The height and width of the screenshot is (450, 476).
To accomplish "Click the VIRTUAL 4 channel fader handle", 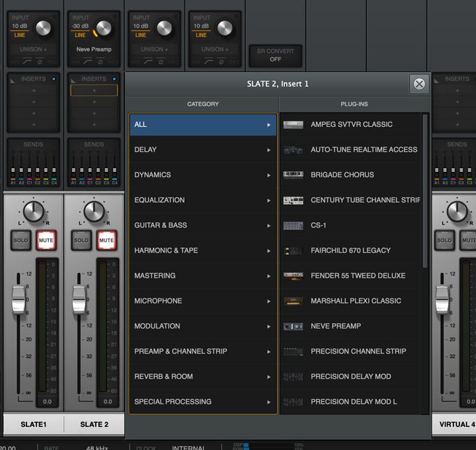I will (442, 299).
